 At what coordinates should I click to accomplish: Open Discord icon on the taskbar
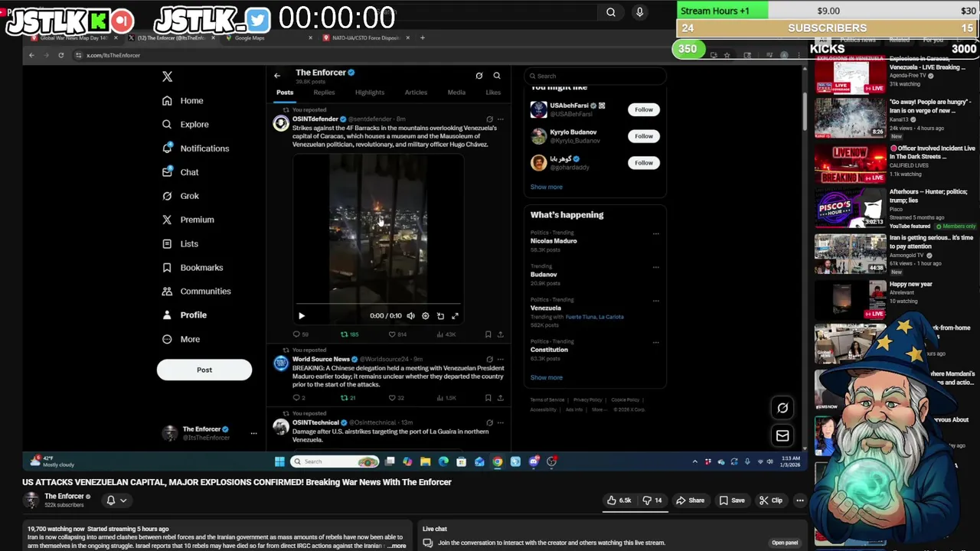pos(534,461)
